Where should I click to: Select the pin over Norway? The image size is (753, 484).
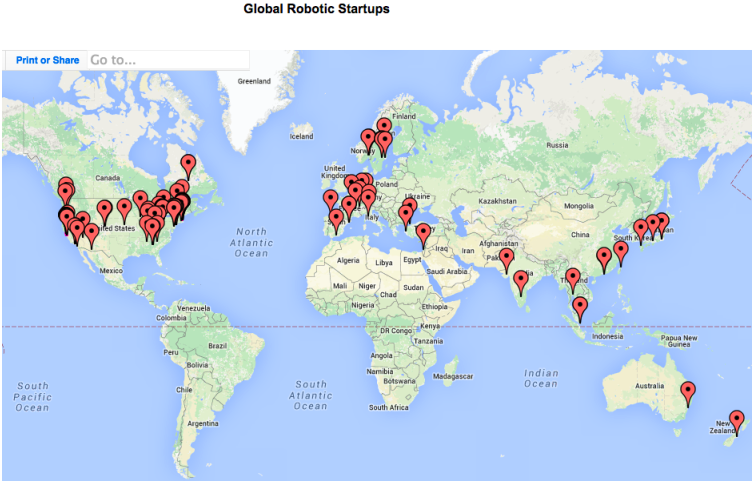(x=368, y=142)
